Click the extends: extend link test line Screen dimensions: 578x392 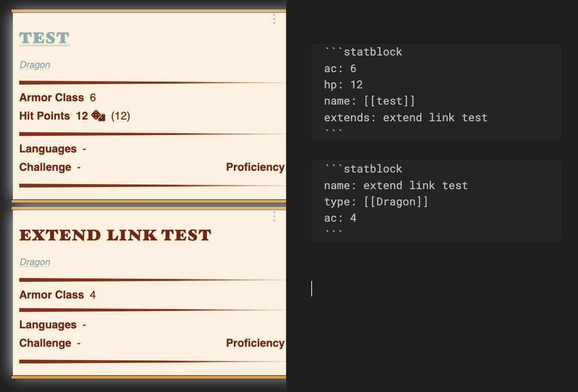click(405, 117)
